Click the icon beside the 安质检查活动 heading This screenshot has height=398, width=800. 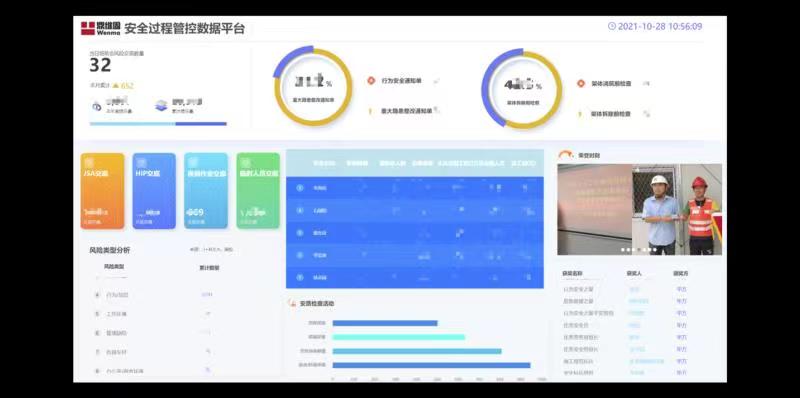click(x=292, y=303)
